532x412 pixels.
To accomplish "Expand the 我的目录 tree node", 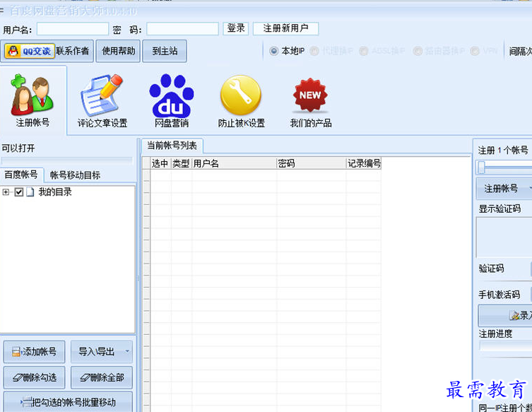I will 6,192.
